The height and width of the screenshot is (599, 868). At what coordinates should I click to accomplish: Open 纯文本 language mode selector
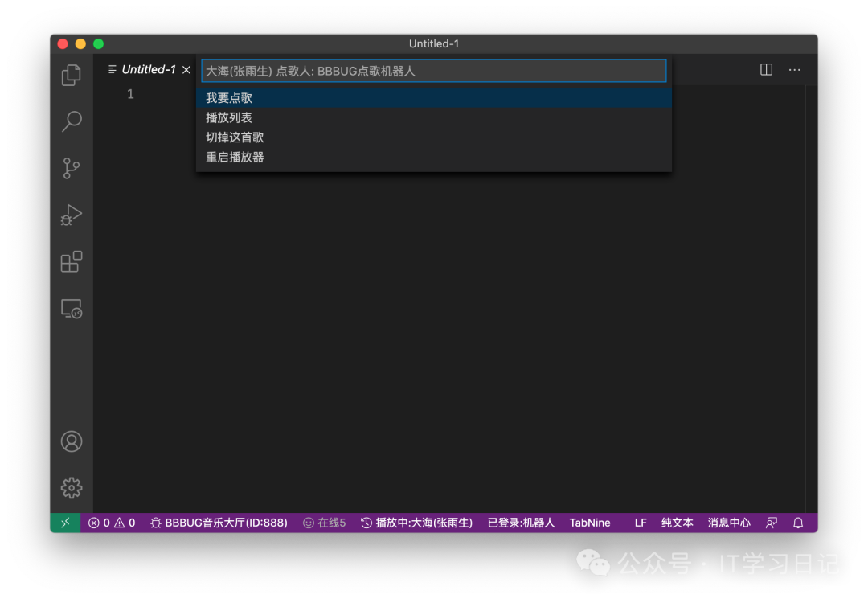click(677, 523)
